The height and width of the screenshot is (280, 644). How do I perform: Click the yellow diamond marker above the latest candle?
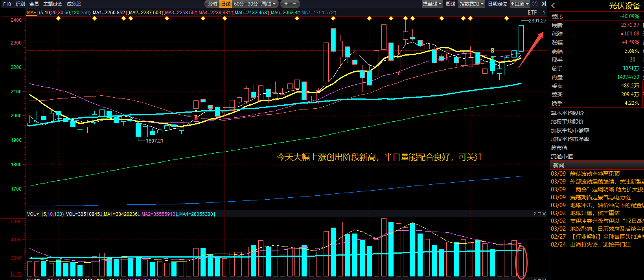click(x=506, y=19)
